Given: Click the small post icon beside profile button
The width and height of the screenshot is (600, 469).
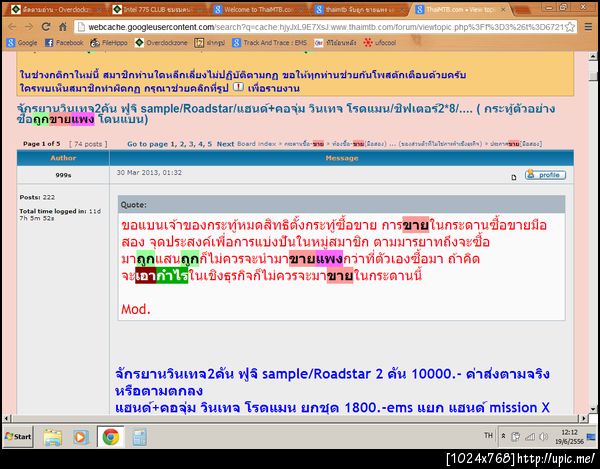Looking at the screenshot, I should click(514, 177).
